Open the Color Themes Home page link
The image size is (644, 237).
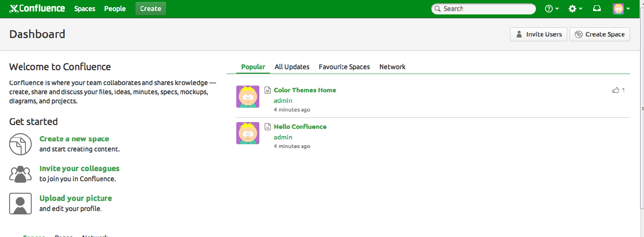(305, 90)
